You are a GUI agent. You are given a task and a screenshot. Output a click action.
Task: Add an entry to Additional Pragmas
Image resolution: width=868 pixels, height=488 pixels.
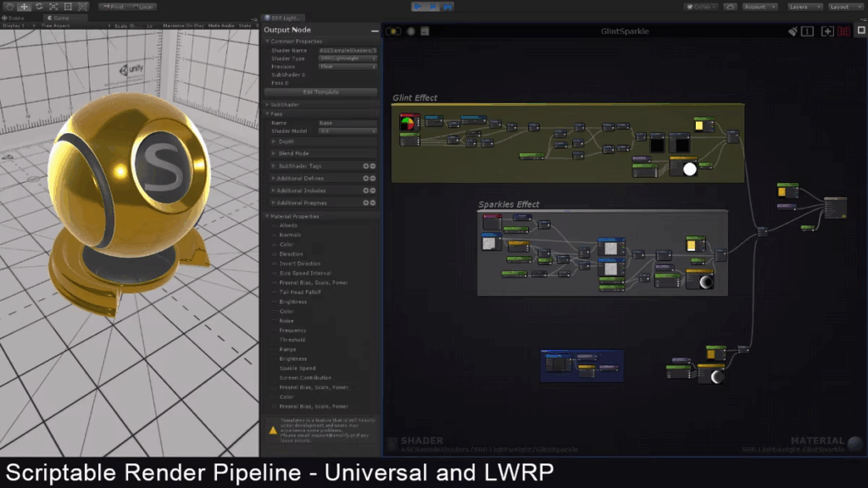pos(366,202)
